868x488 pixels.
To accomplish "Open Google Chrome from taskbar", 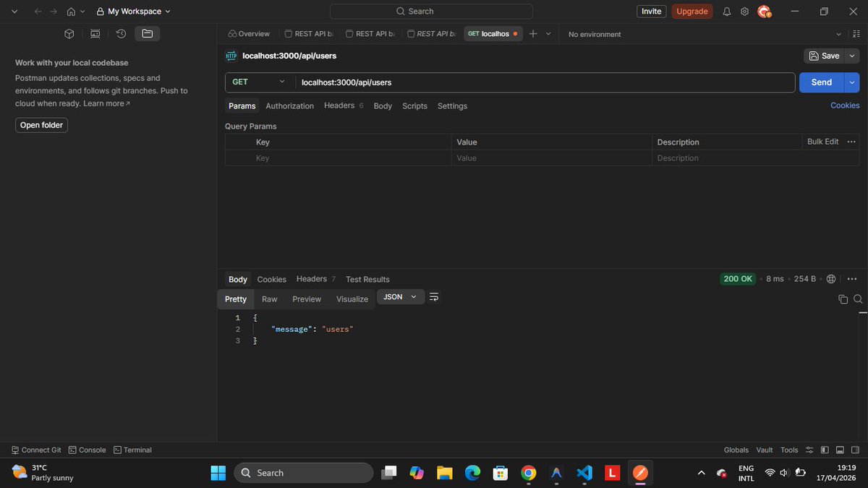I will click(x=529, y=473).
